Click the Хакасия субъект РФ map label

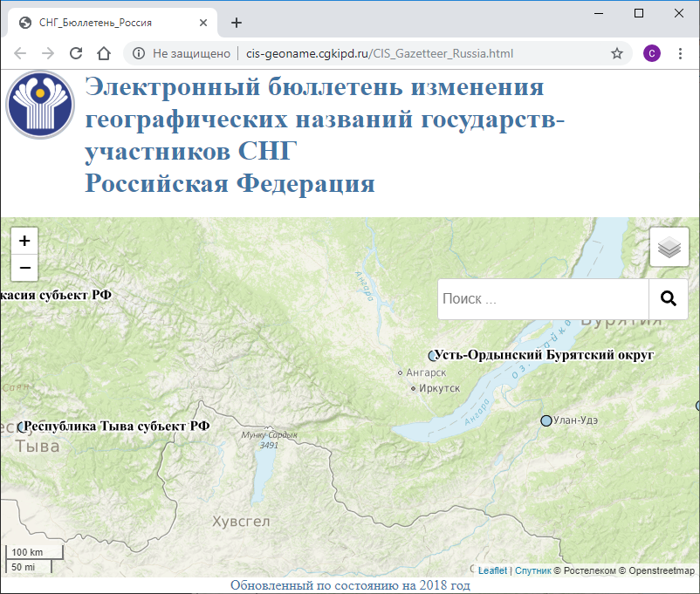click(55, 295)
